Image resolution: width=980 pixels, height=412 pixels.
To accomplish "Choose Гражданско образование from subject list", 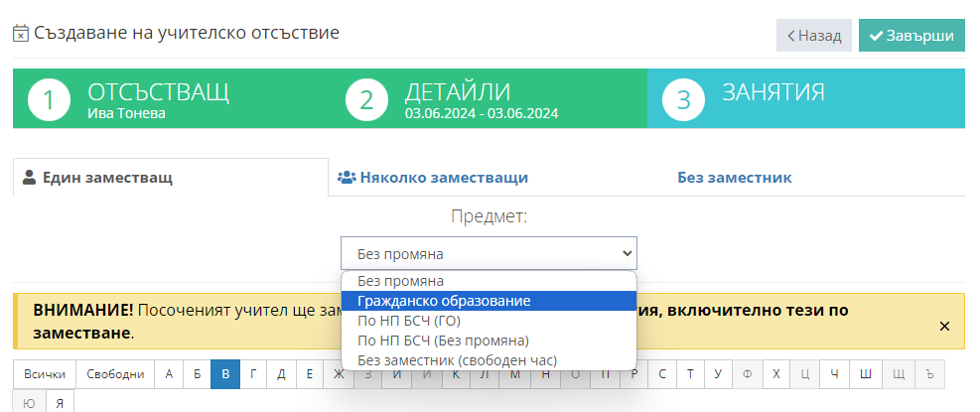I will [443, 301].
